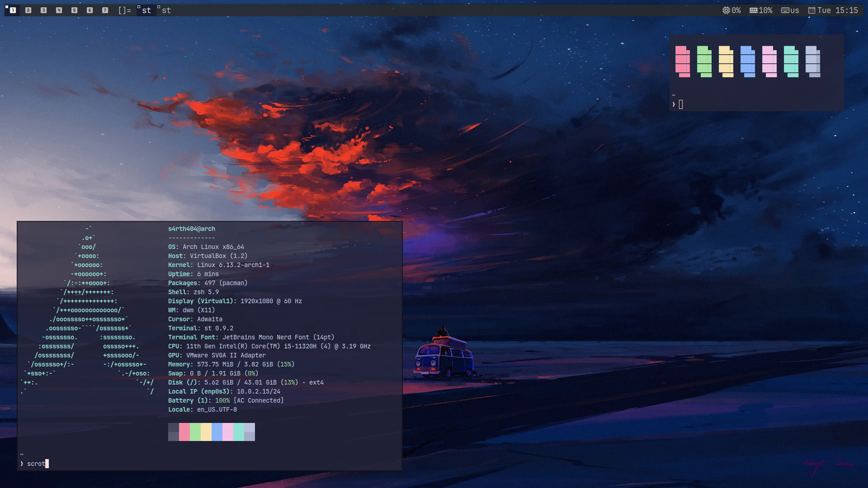The height and width of the screenshot is (488, 868).
Task: Switch to dwm tag 7
Action: [105, 10]
